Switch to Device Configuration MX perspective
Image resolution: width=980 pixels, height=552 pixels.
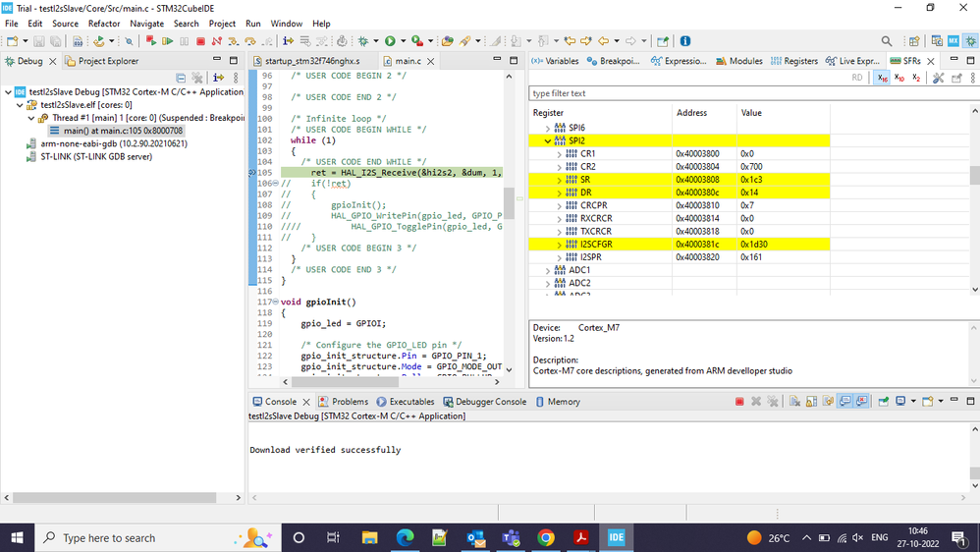pyautogui.click(x=953, y=41)
